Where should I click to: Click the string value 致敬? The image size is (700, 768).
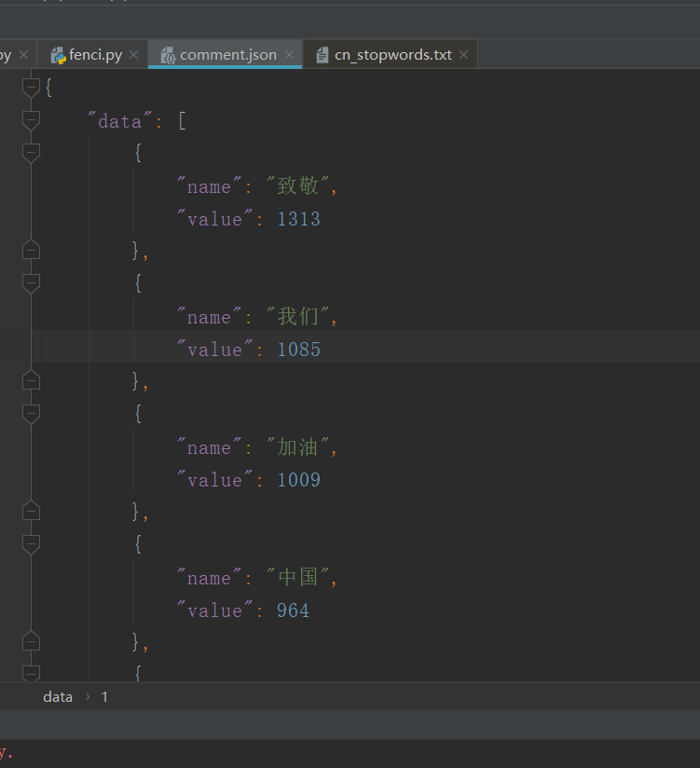point(298,186)
